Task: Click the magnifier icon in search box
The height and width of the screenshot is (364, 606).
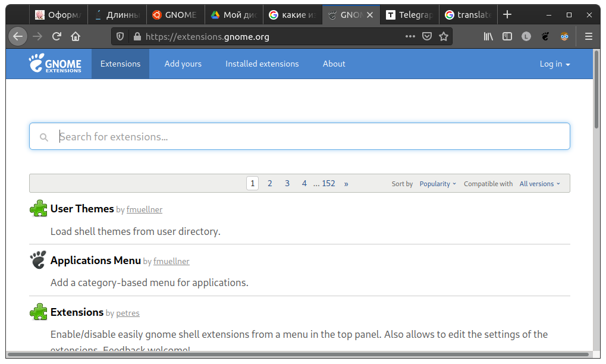Action: pos(43,137)
